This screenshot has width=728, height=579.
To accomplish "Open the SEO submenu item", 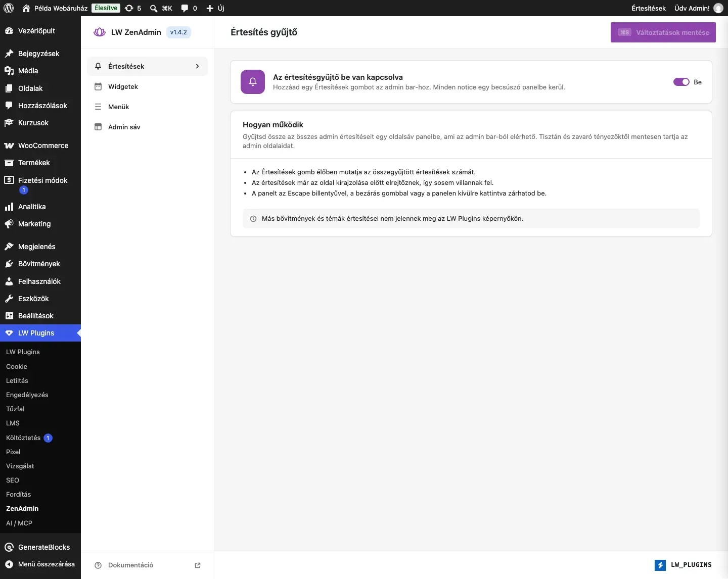I will point(13,480).
